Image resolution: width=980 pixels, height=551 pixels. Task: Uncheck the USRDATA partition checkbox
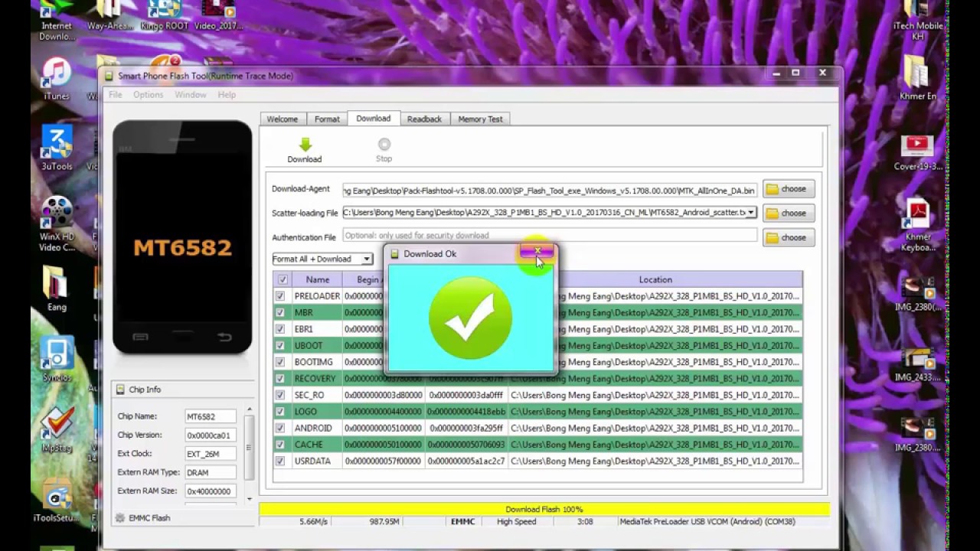(280, 461)
